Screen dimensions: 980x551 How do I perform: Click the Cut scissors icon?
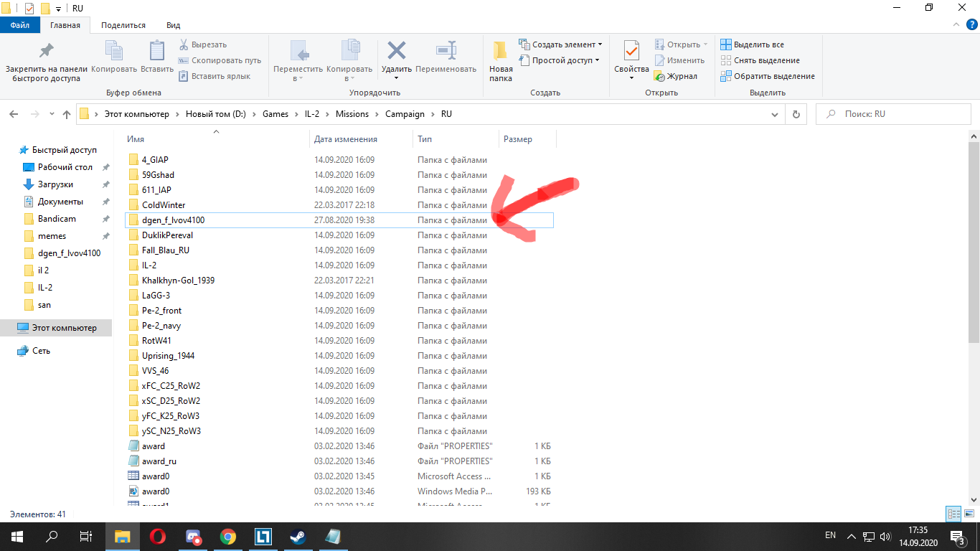pos(184,44)
